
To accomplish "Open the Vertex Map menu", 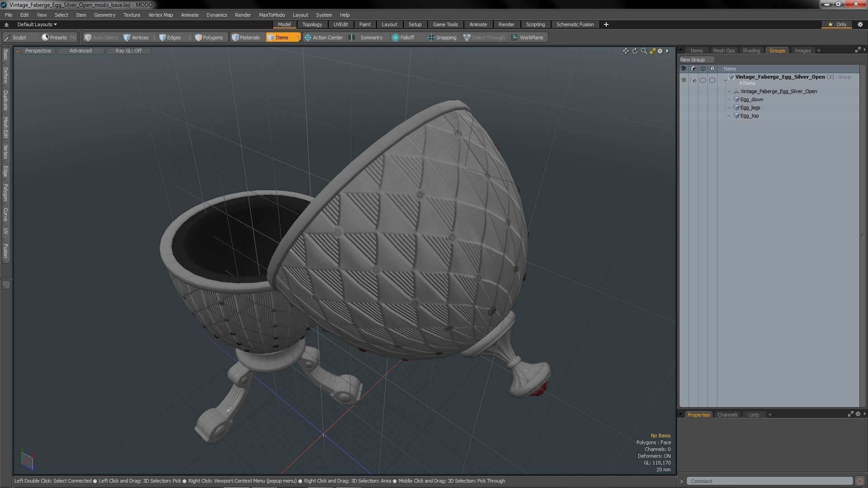I will 160,15.
